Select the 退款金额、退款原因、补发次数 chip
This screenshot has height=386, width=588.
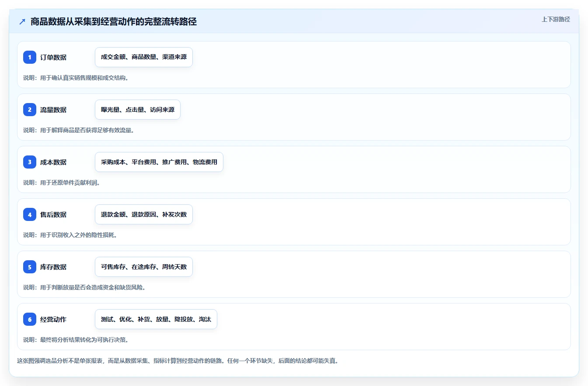(x=144, y=214)
